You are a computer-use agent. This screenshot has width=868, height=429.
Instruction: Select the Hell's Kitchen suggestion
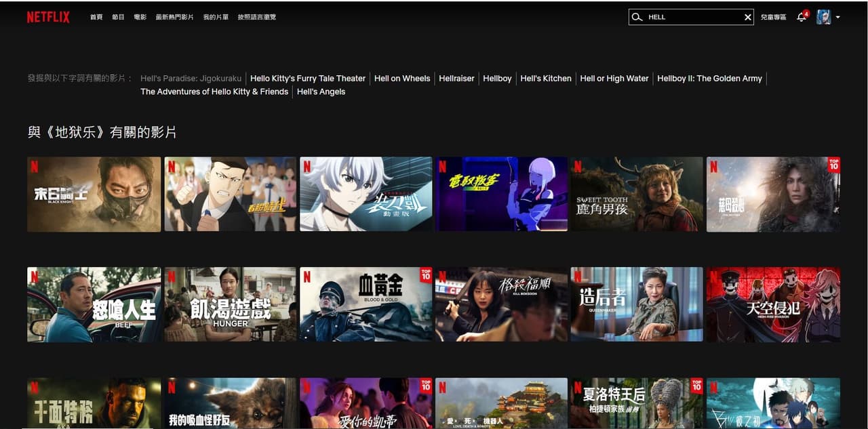pyautogui.click(x=546, y=78)
